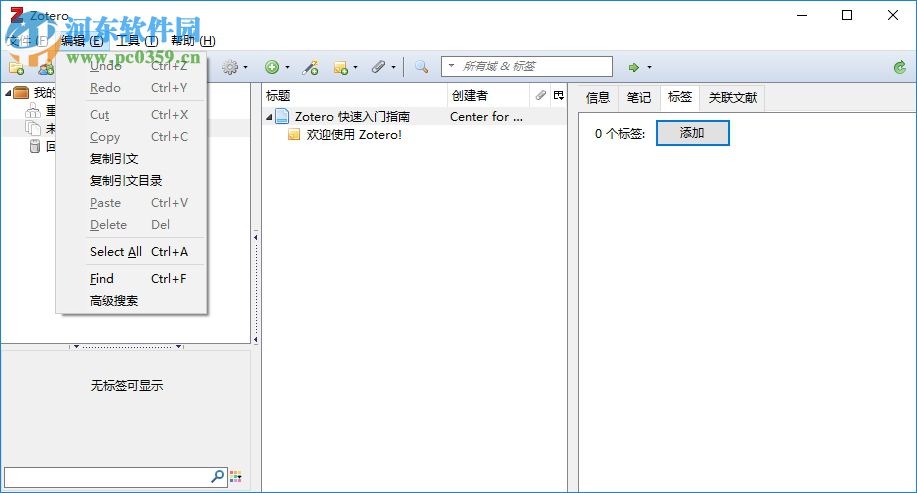Click the horizontal splitter grip above tag pane
917x493 pixels.
tap(127, 347)
